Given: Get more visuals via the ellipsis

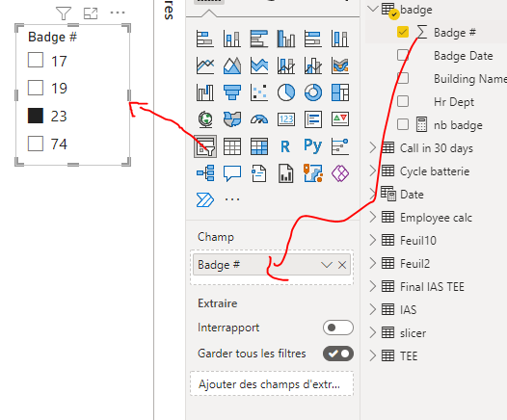Looking at the screenshot, I should (x=232, y=199).
